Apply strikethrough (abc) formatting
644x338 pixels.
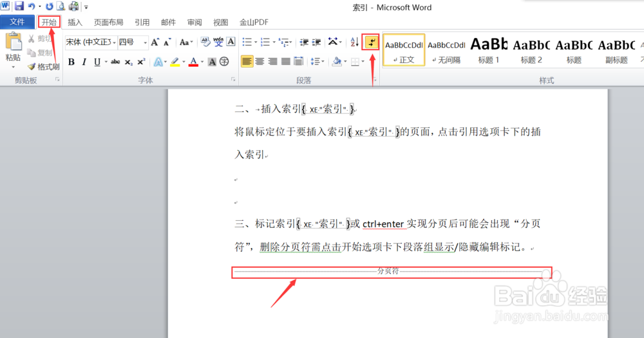115,62
